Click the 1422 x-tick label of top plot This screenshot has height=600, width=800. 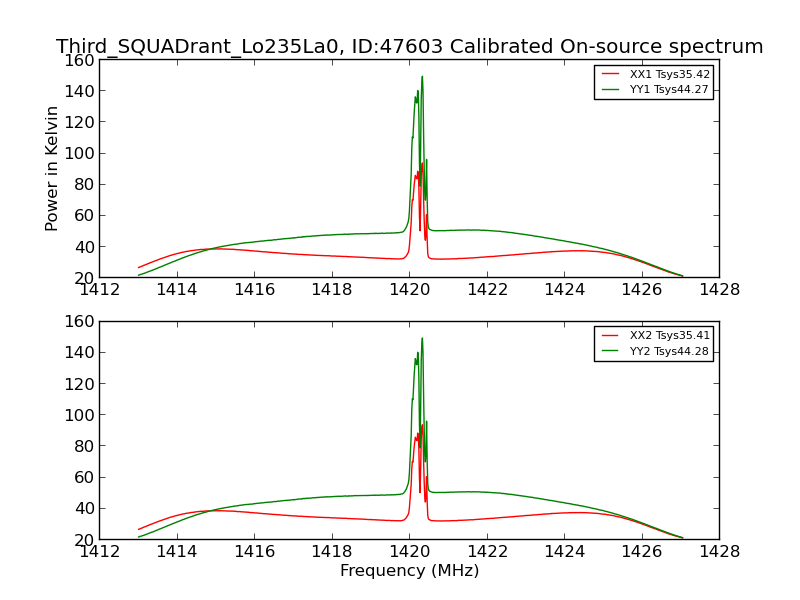click(x=487, y=290)
